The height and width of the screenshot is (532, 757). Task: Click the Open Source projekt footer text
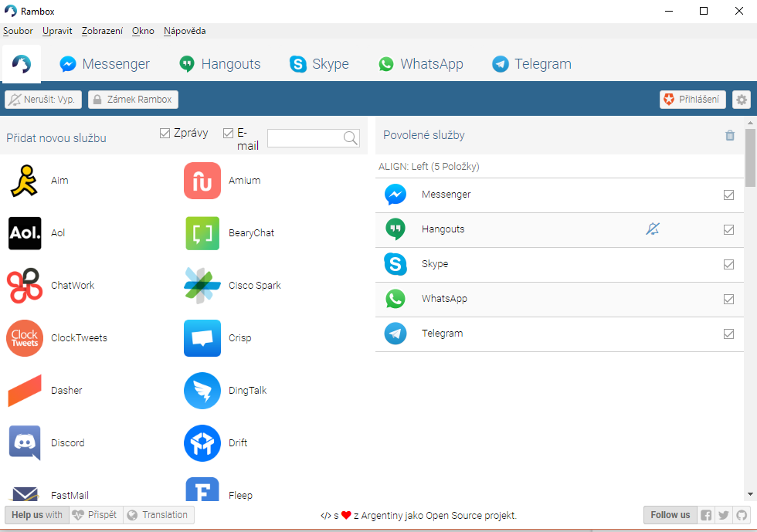[x=471, y=516]
